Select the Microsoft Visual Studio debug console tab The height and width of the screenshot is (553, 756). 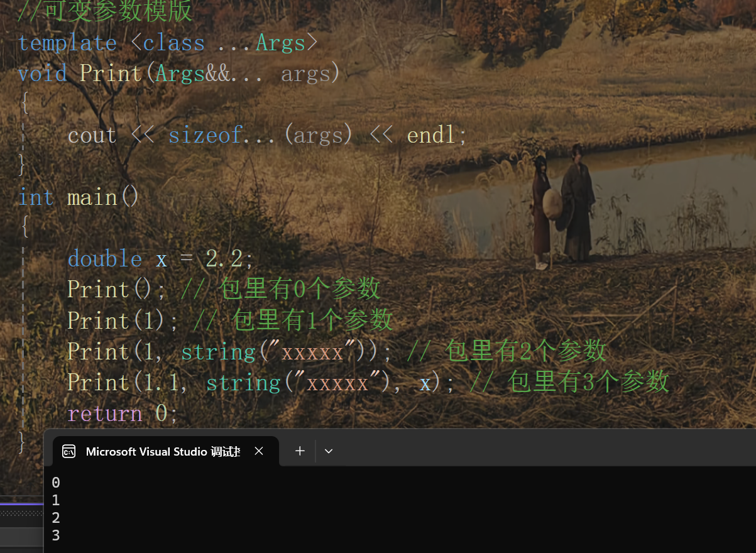point(165,451)
